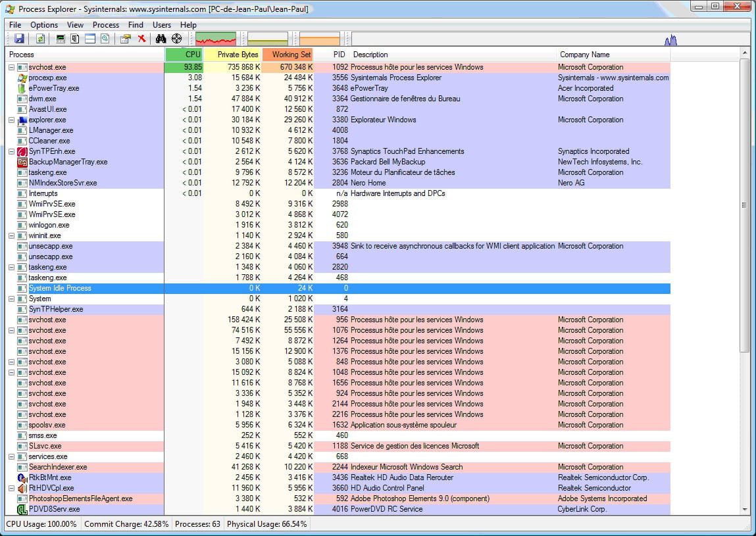Open the Options menu
Image resolution: width=756 pixels, height=536 pixels.
click(44, 24)
